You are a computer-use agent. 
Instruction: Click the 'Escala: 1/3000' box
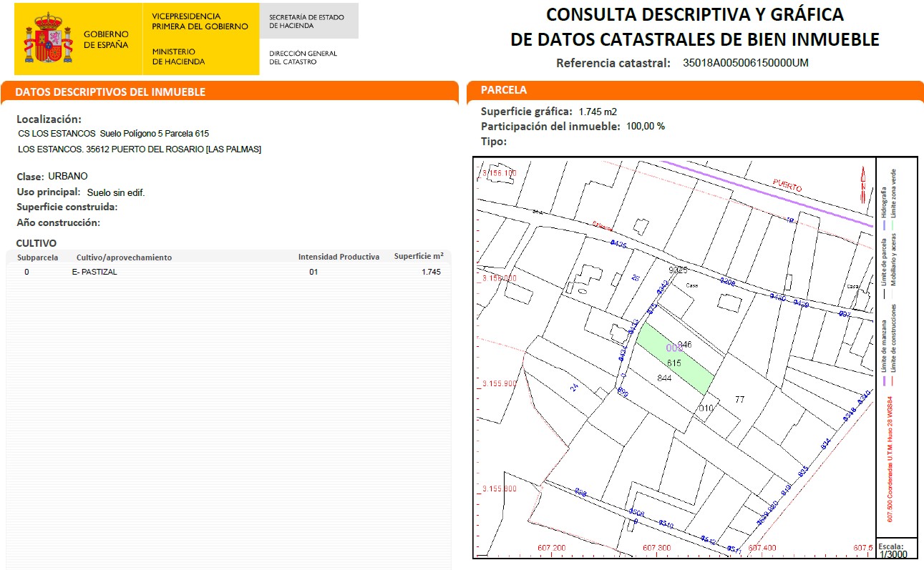[x=896, y=549]
